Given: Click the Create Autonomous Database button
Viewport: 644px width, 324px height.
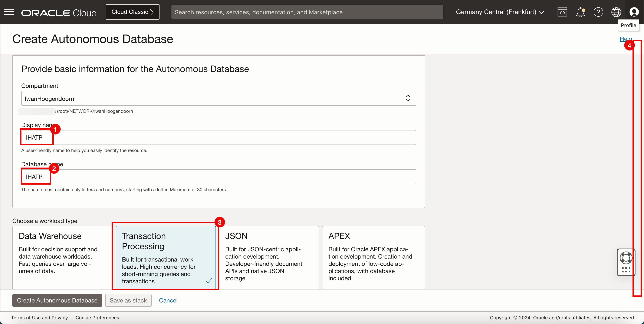Looking at the screenshot, I should [57, 300].
